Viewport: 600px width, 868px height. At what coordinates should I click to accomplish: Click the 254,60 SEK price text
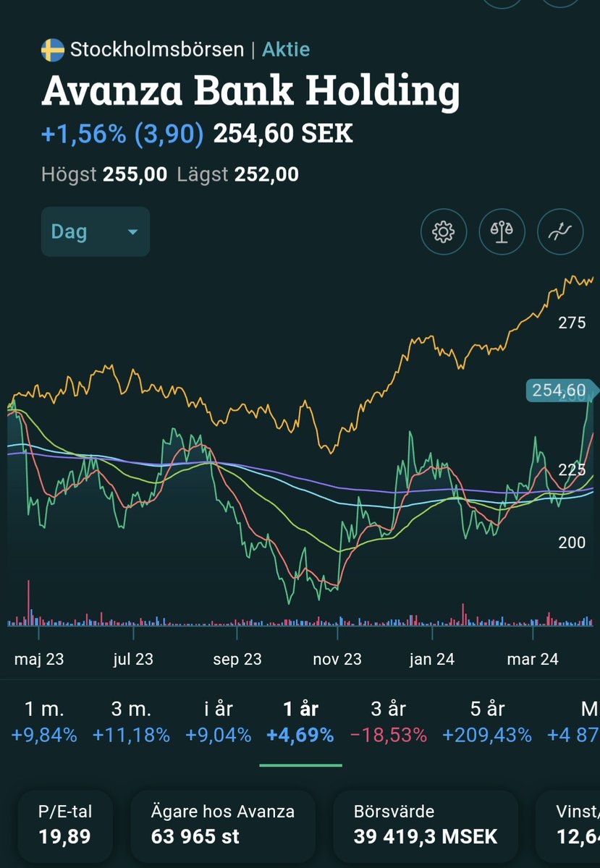pyautogui.click(x=283, y=134)
